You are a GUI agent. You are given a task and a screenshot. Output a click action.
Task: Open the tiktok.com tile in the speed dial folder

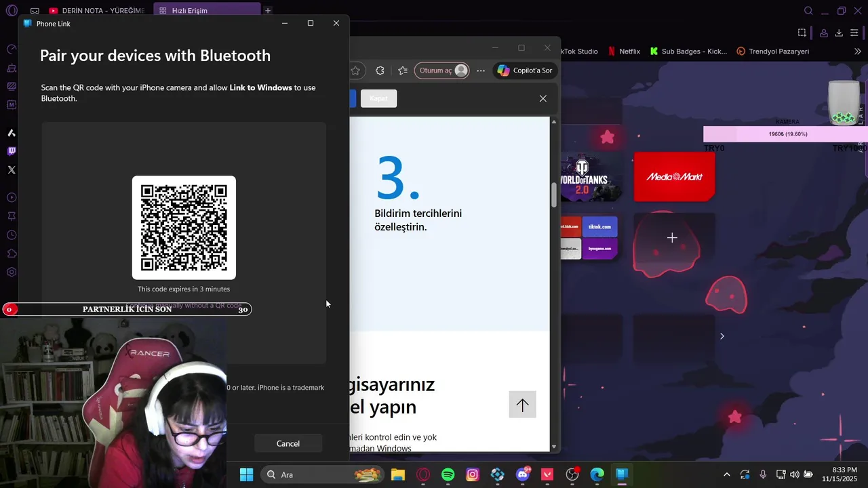pyautogui.click(x=599, y=226)
